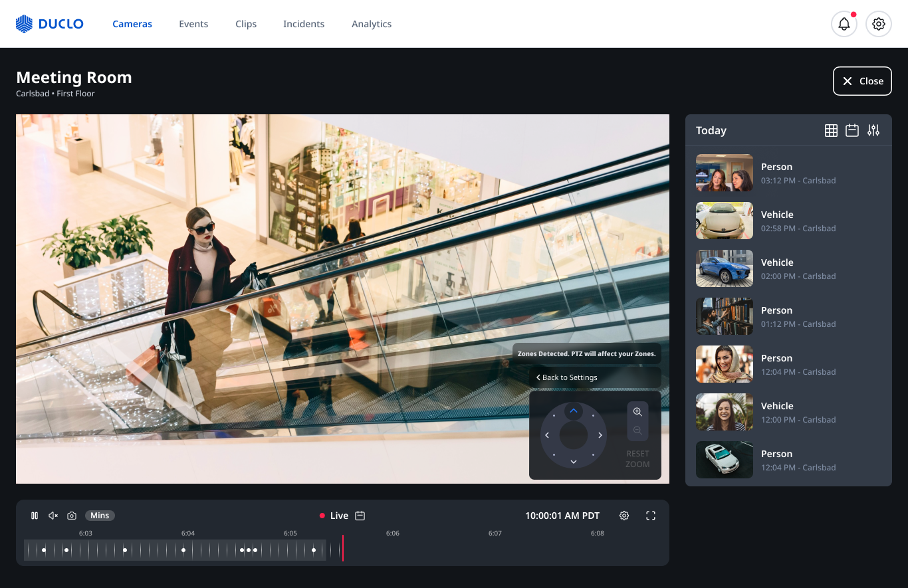Zoom out with the PTZ magnifier minus
This screenshot has width=908, height=588.
tap(637, 431)
